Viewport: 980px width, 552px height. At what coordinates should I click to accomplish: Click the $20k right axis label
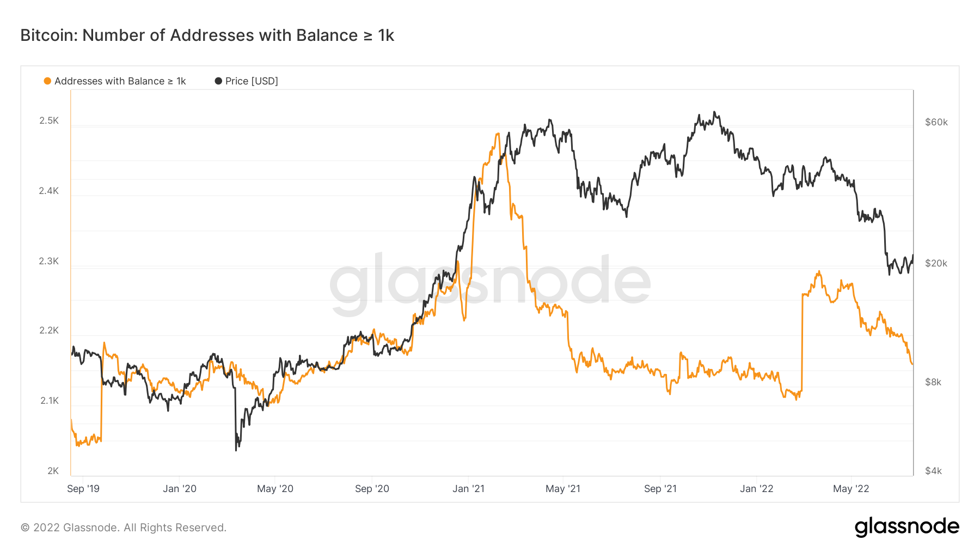tap(936, 263)
